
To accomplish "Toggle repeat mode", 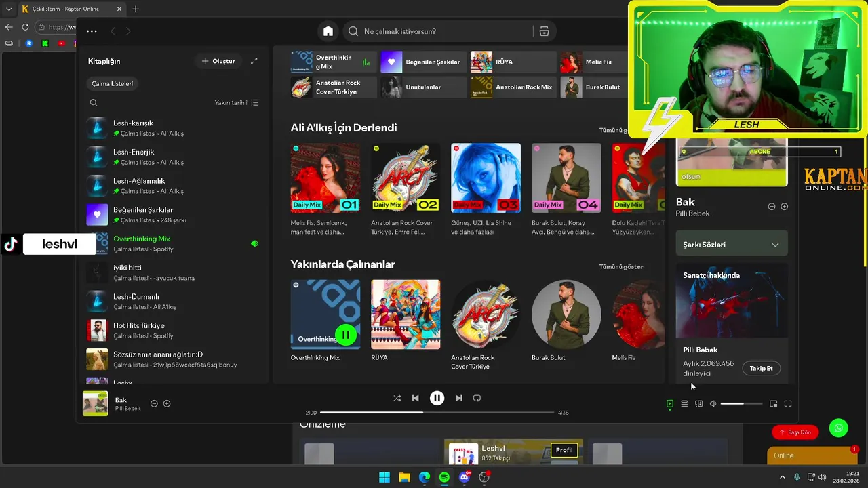I will (477, 399).
